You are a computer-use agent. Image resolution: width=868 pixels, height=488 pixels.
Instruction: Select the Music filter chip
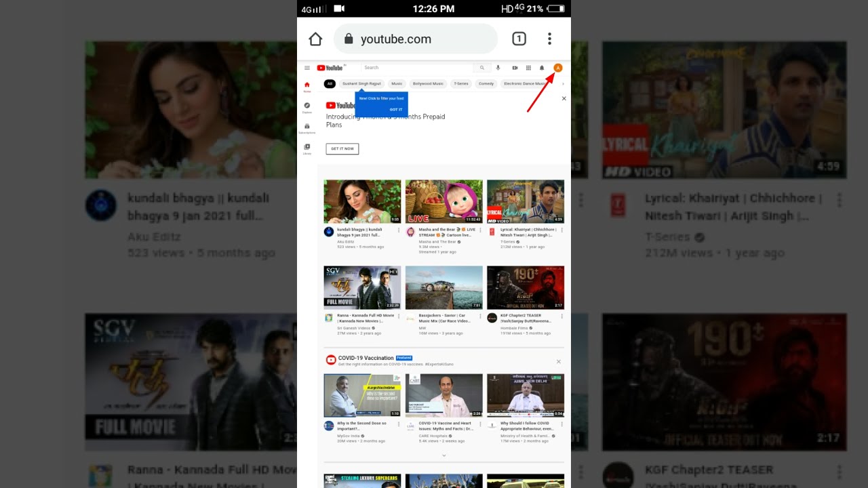397,84
